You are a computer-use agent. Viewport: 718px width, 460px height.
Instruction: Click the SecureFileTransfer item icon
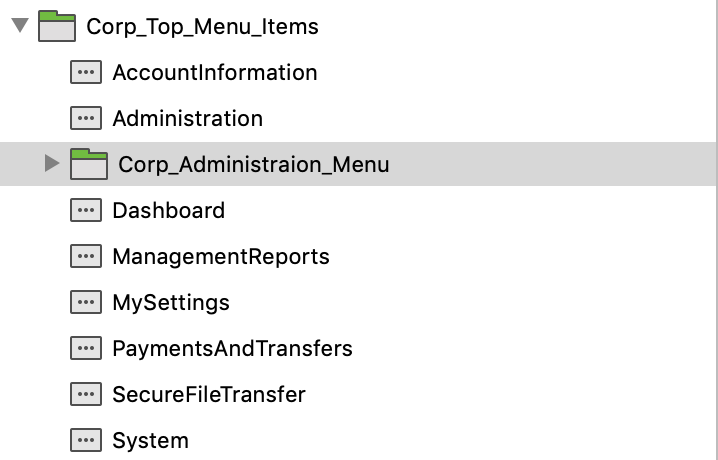point(86,394)
